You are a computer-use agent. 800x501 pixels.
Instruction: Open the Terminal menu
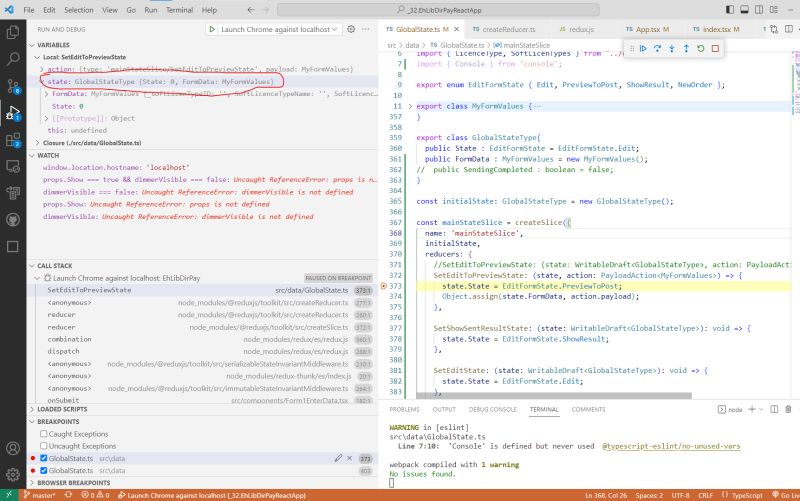(x=180, y=10)
